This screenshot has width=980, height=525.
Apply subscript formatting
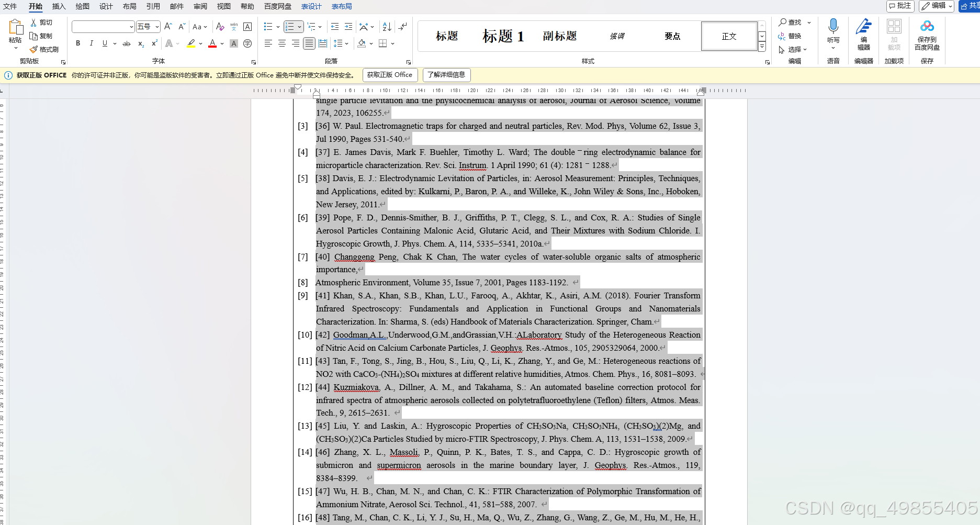coord(141,43)
